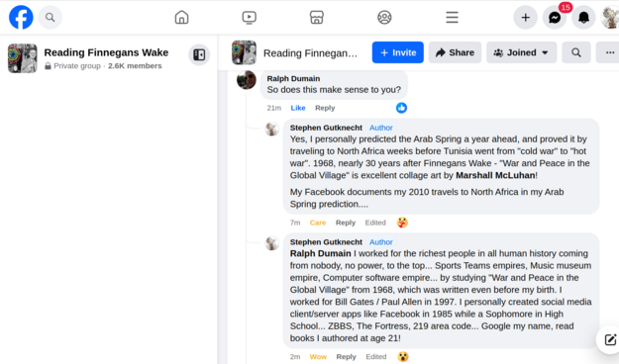The height and width of the screenshot is (364, 619).
Task: Toggle the group sidebar collapse button
Action: pos(199,54)
